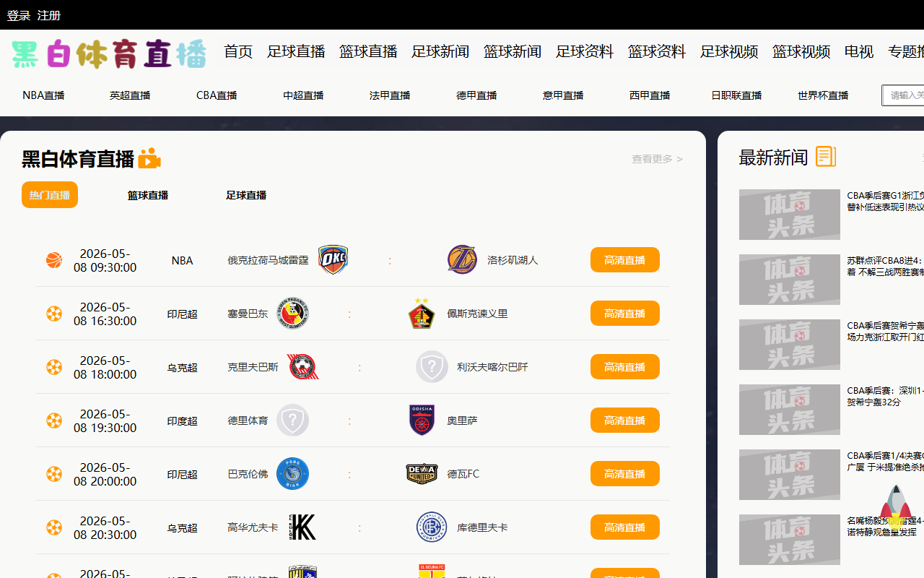
Task: Select the 足球直播 tab under 黑白体育直播
Action: coord(246,195)
